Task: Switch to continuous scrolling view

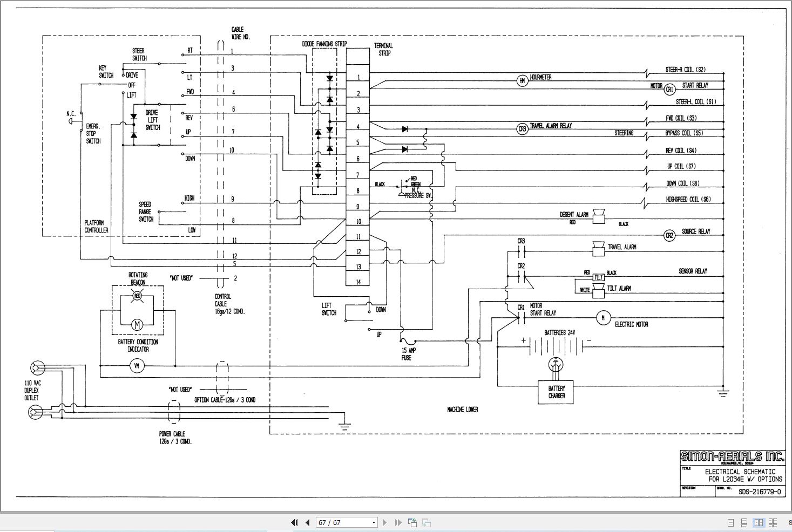Action: (744, 522)
